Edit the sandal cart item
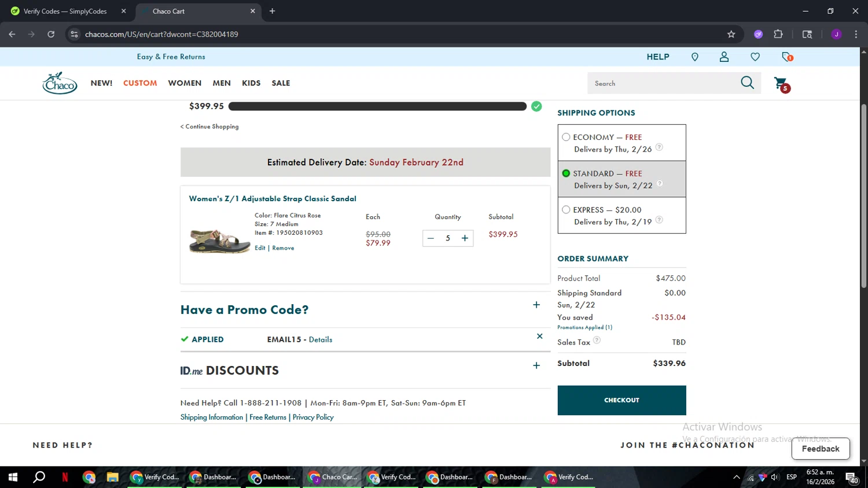The height and width of the screenshot is (488, 868). point(260,248)
